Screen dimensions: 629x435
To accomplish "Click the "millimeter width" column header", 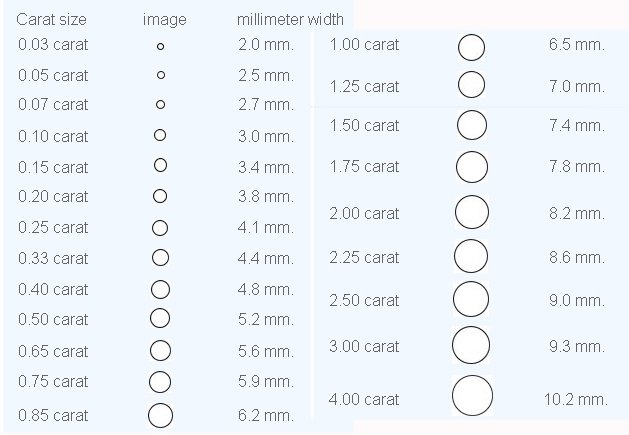I will (x=290, y=19).
